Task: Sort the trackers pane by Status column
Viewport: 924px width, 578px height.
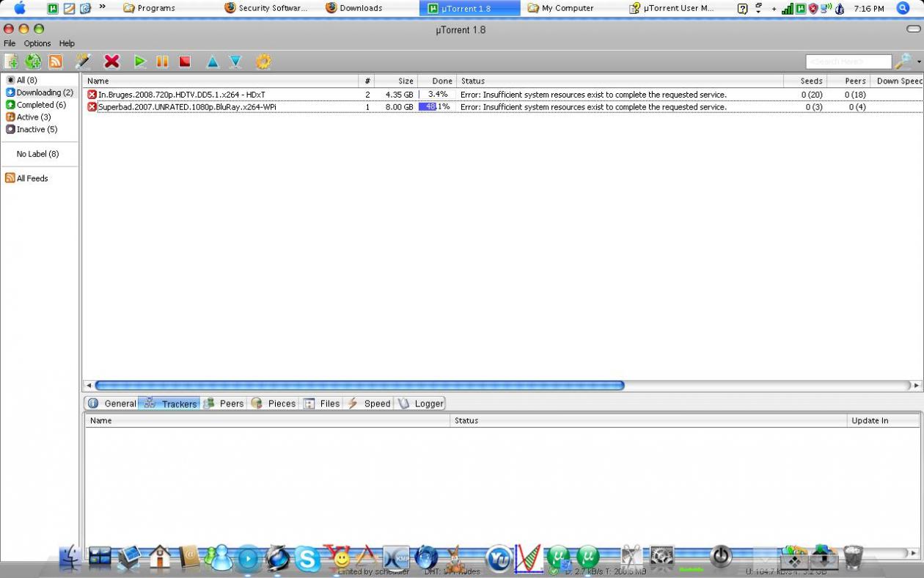Action: tap(648, 421)
